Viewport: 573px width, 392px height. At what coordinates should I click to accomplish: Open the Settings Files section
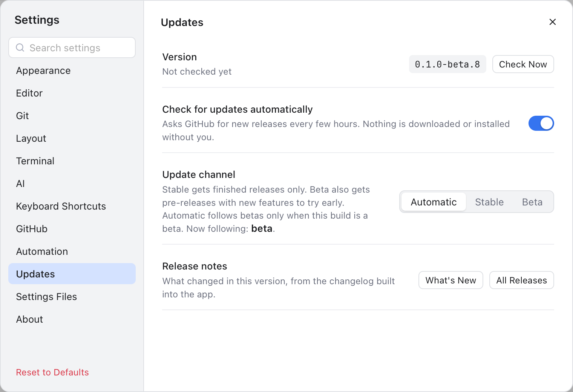click(x=72, y=297)
